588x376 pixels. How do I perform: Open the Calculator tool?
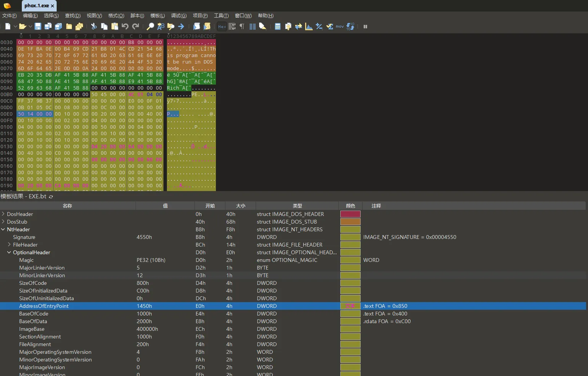click(x=278, y=26)
